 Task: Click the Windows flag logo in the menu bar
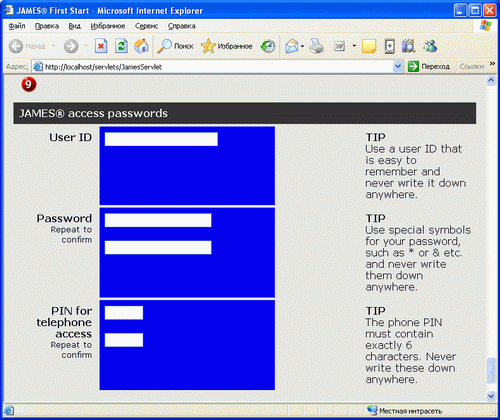click(x=485, y=26)
